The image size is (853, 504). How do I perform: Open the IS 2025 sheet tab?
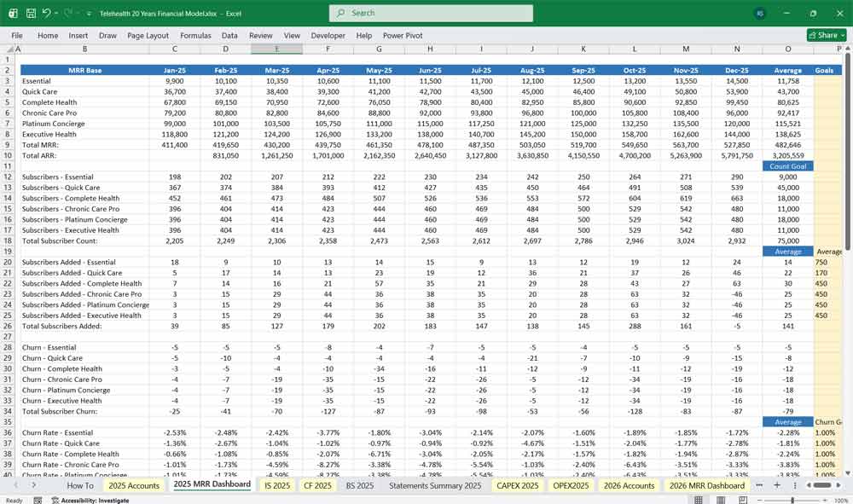[276, 484]
